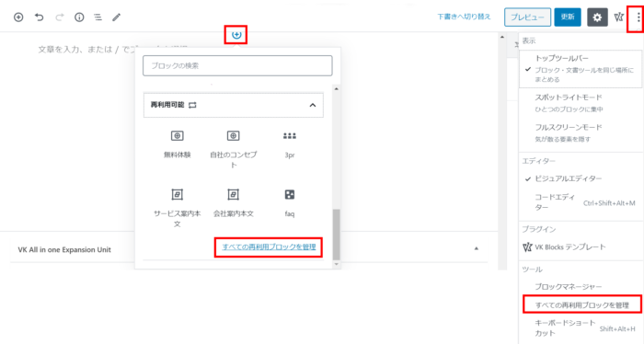Screen dimensions: 644x344
Task: Open the content structure info icon
Action: pos(79,17)
